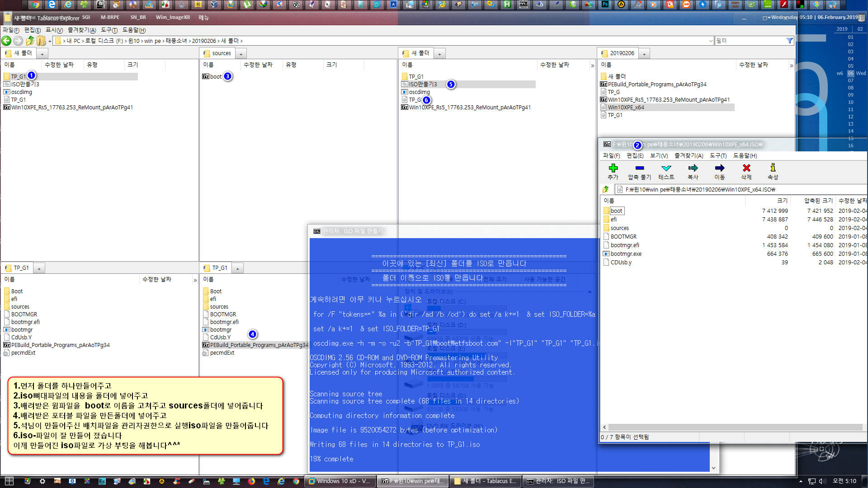Open the 보기(V) menu in 7-Zip window
Viewport: 868px width, 488px height.
(x=659, y=155)
